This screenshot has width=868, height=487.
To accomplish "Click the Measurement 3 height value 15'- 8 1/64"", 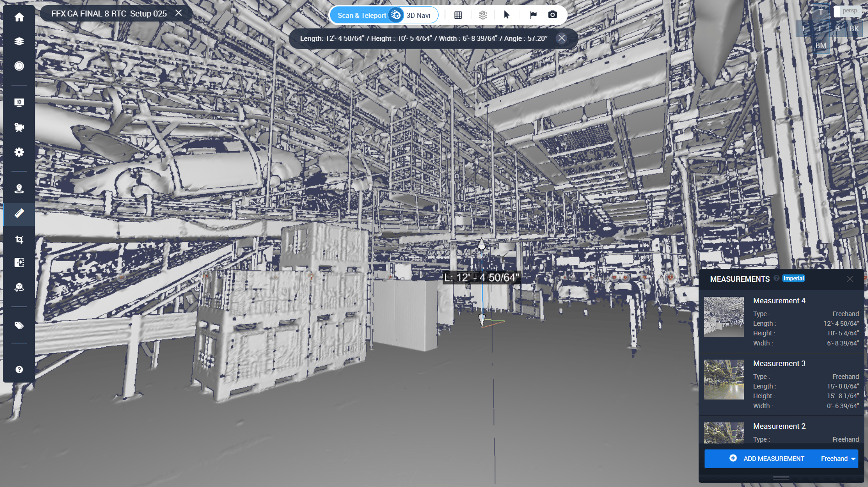I will pos(842,396).
